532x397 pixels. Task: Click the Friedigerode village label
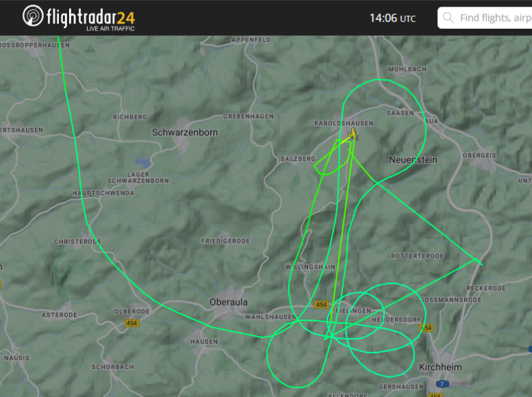point(226,241)
